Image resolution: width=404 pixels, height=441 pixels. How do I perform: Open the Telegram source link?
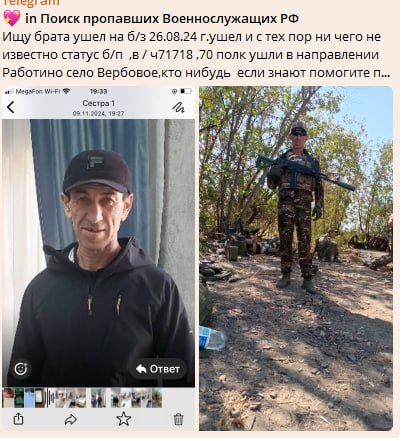click(x=32, y=3)
